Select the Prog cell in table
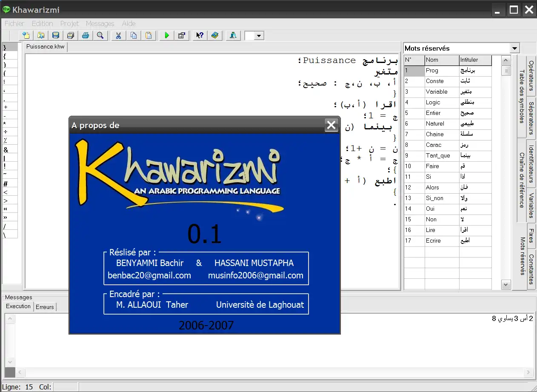 point(442,71)
